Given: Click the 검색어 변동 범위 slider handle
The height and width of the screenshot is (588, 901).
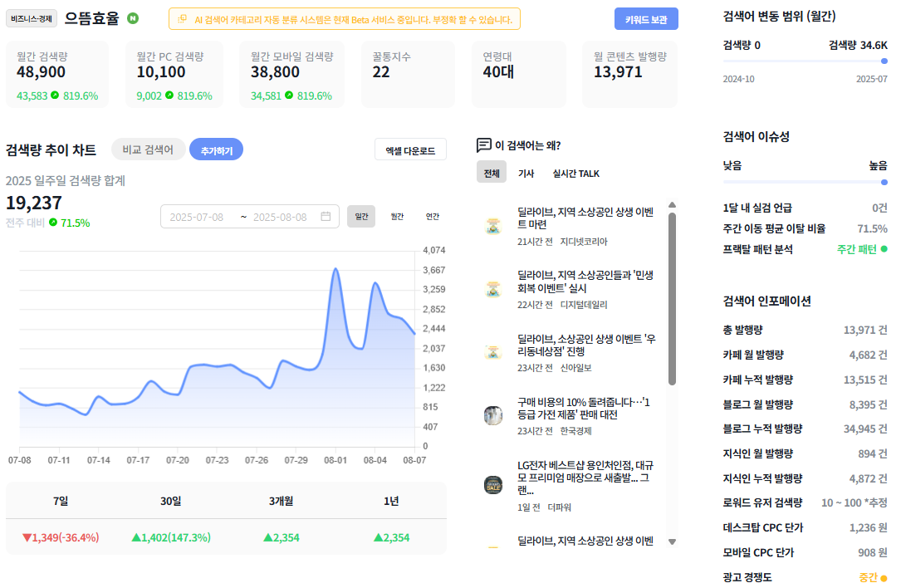Looking at the screenshot, I should (884, 61).
